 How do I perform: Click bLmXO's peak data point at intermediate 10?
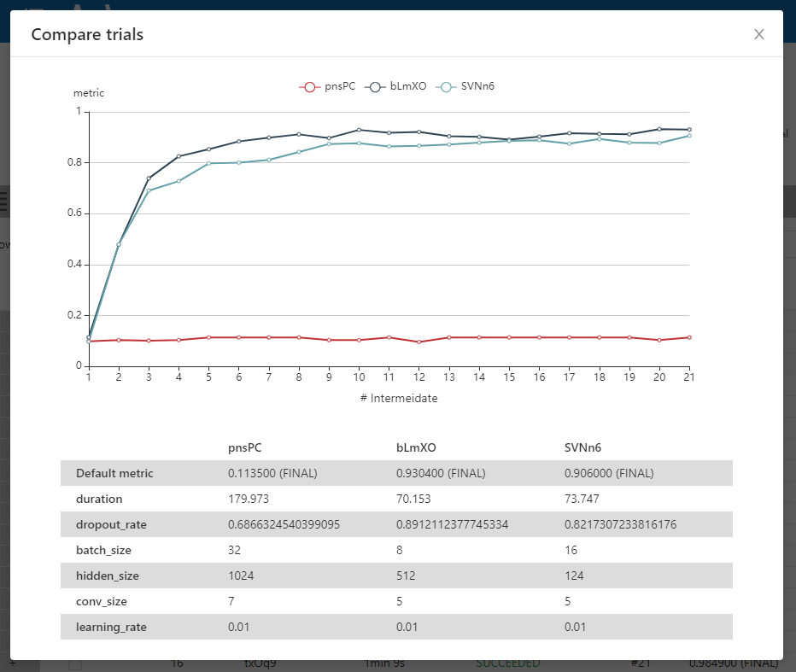coord(359,130)
